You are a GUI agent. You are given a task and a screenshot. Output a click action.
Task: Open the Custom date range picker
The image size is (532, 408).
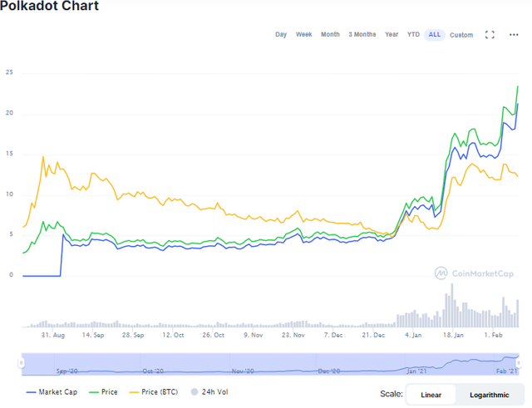coord(461,35)
